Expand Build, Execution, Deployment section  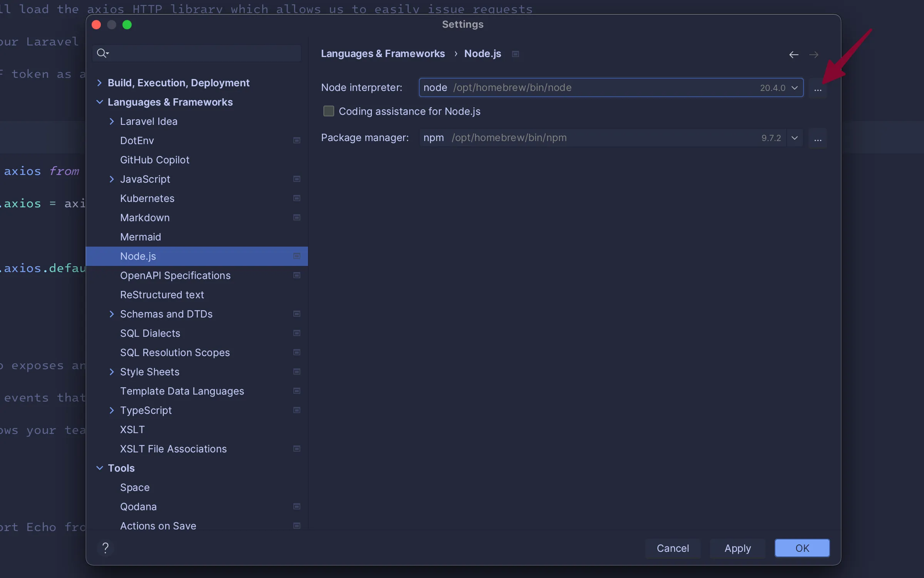click(99, 83)
